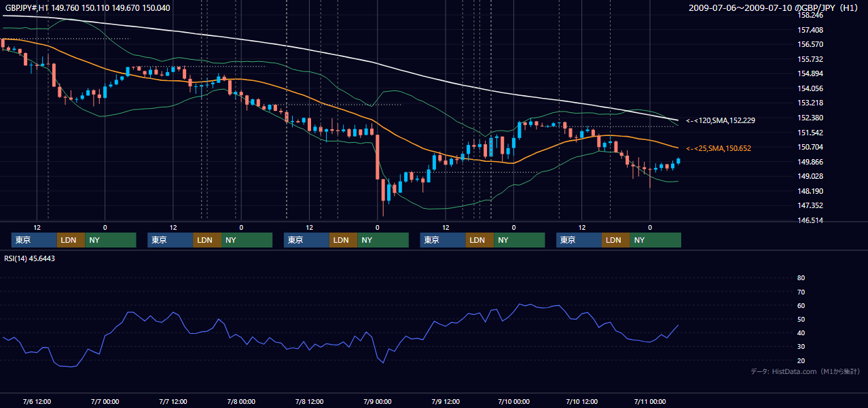
Task: Click price axis value 156.570
Action: pyautogui.click(x=812, y=44)
